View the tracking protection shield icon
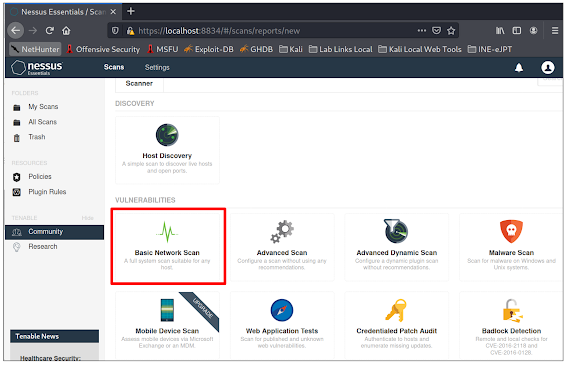Image resolution: width=568 pixels, height=365 pixels. pyautogui.click(x=115, y=31)
